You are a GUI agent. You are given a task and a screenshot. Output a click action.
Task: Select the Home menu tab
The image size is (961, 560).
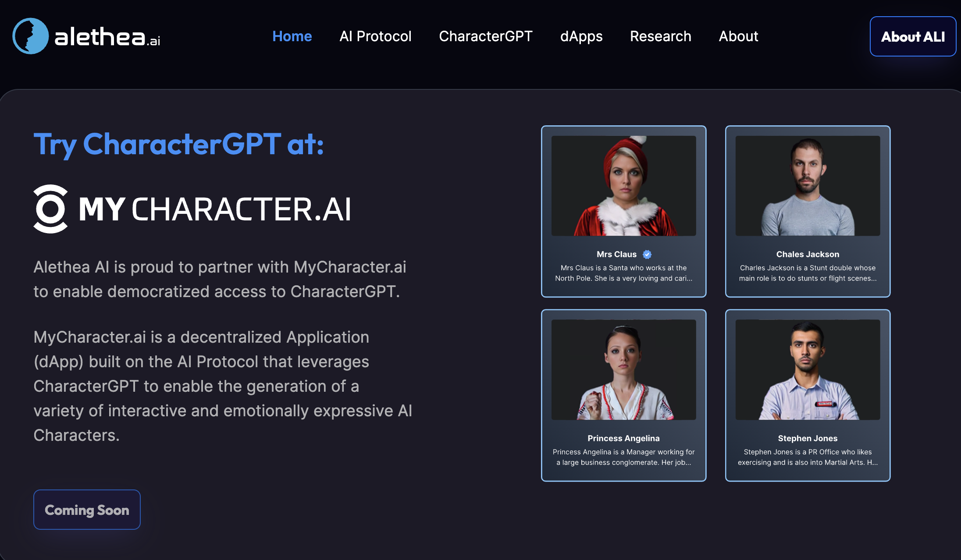click(292, 36)
